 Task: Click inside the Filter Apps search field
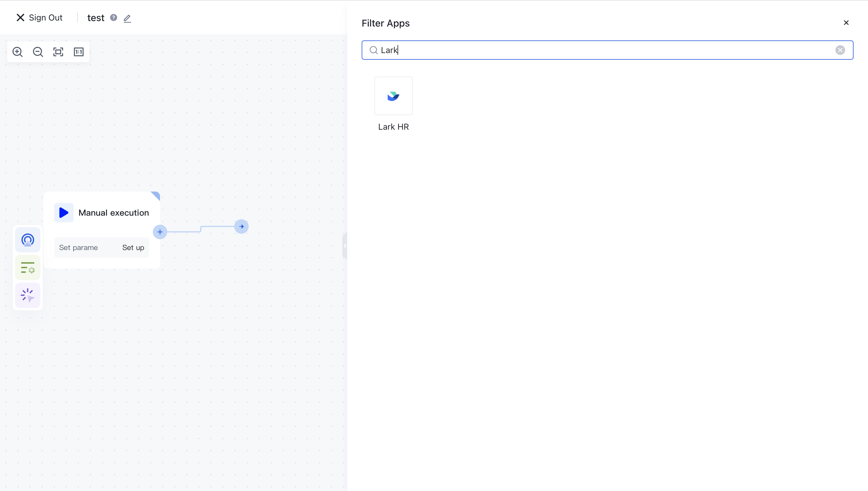[606, 50]
